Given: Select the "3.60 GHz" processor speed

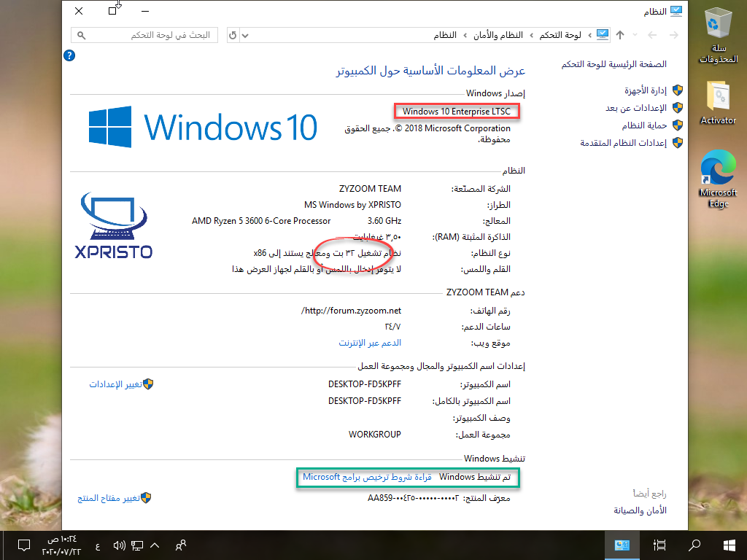Looking at the screenshot, I should point(384,221).
